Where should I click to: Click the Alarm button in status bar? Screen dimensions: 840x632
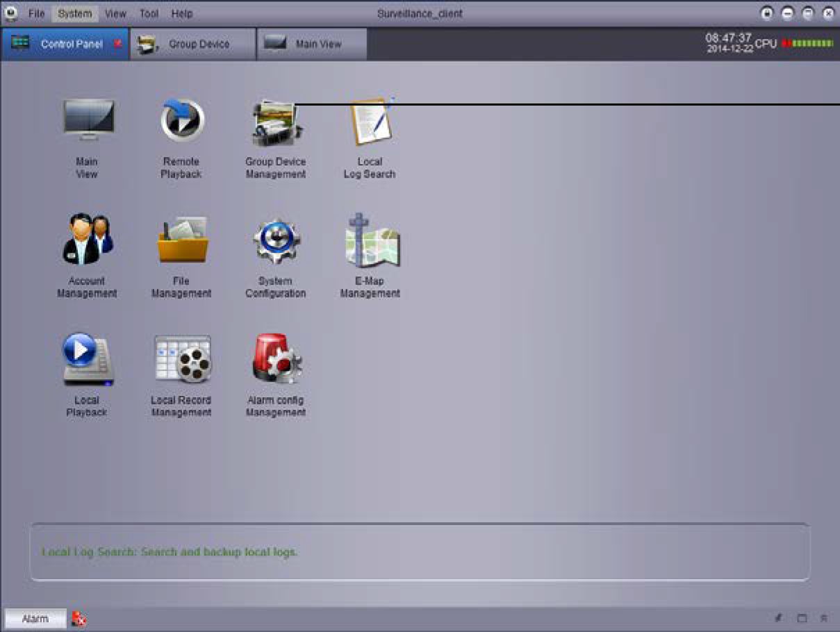coord(35,619)
